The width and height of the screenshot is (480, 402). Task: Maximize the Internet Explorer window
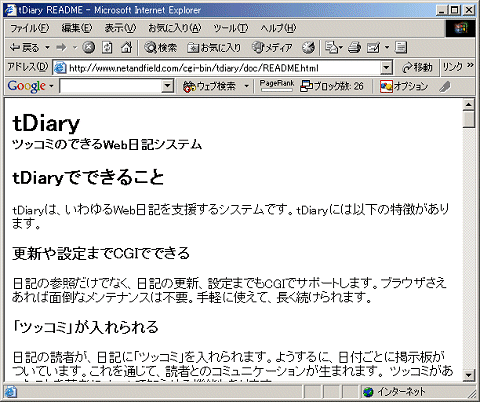pyautogui.click(x=454, y=10)
